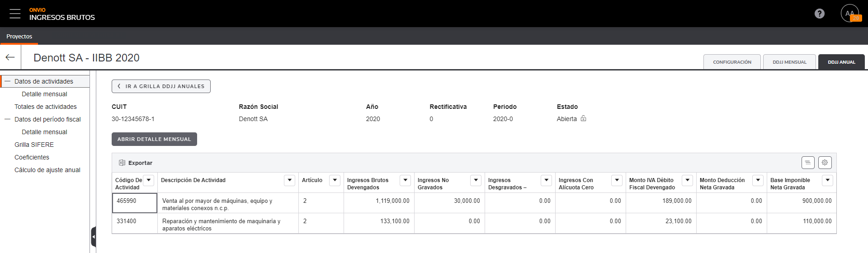Switch to the CONFIGURACIÓN tab
The image size is (868, 253).
point(732,62)
